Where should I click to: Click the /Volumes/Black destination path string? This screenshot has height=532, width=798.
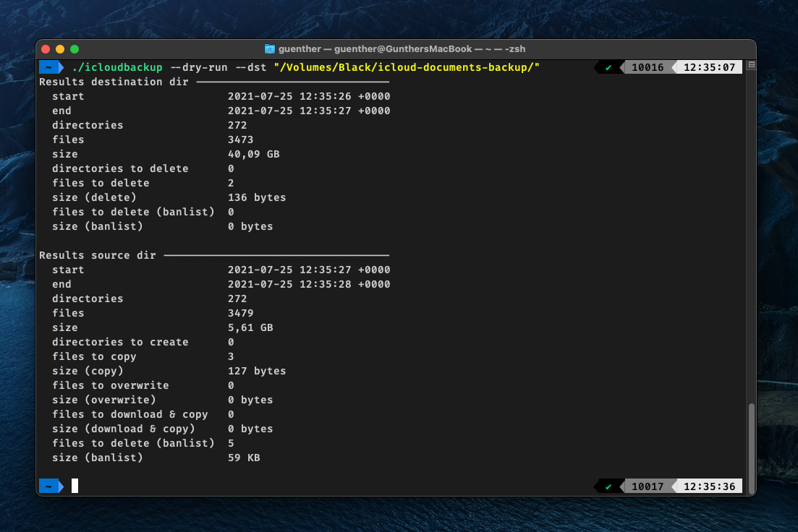(x=407, y=67)
